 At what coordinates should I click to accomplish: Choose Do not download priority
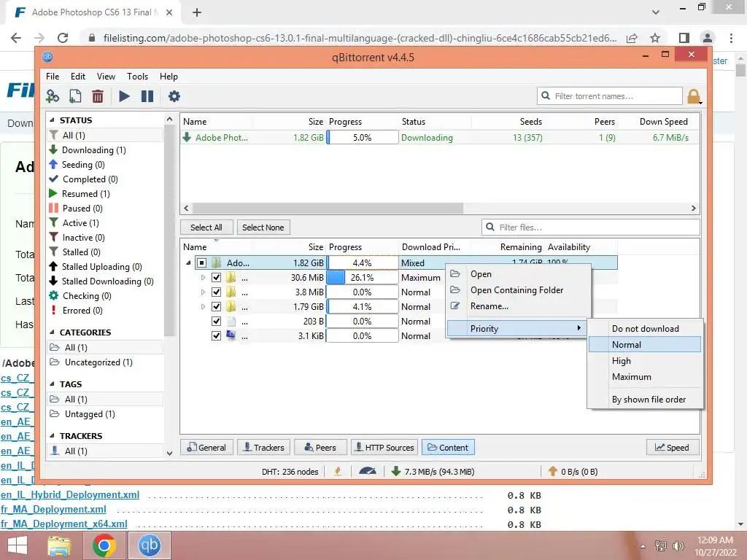coord(645,329)
